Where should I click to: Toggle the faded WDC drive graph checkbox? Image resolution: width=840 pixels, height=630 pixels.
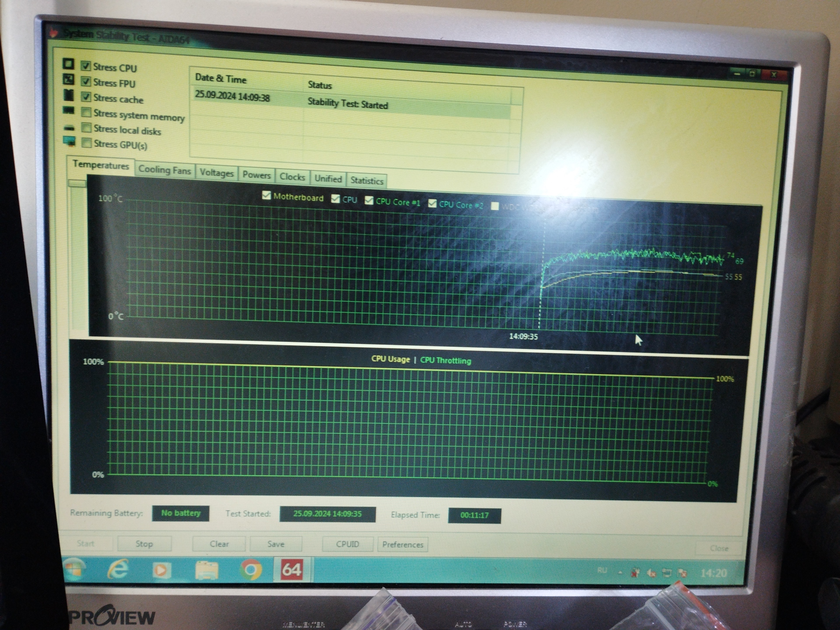point(495,206)
